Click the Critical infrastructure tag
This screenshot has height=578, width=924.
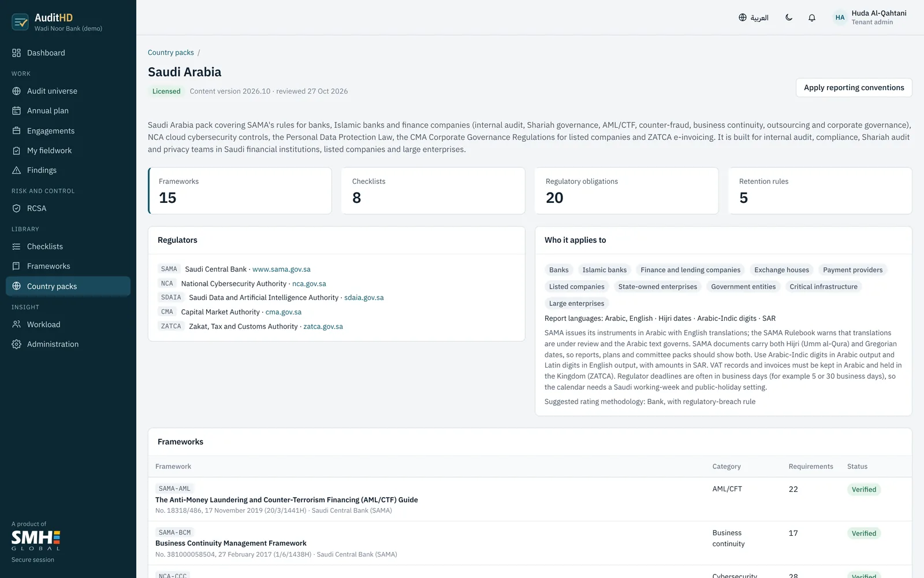pos(824,287)
